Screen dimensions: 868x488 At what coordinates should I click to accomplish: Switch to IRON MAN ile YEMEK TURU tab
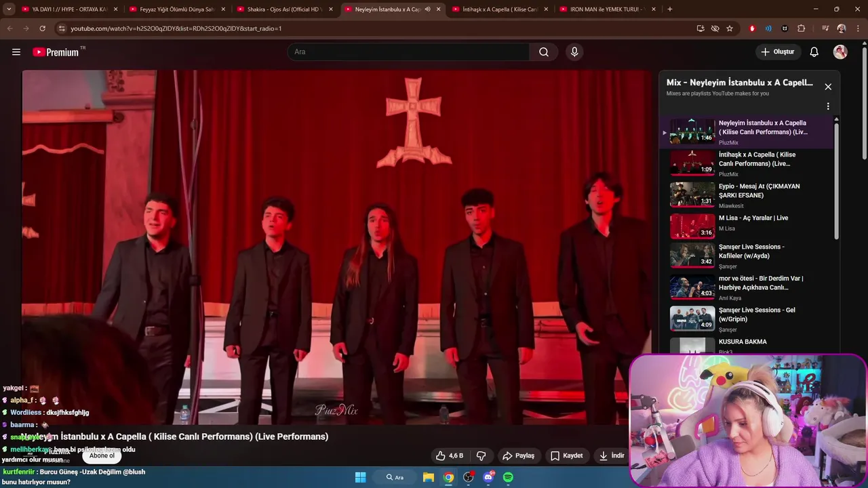point(607,9)
